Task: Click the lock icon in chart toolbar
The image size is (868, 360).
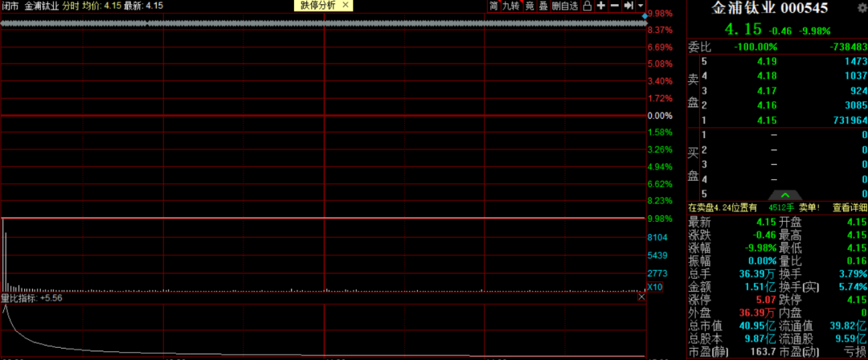Action: pyautogui.click(x=588, y=6)
